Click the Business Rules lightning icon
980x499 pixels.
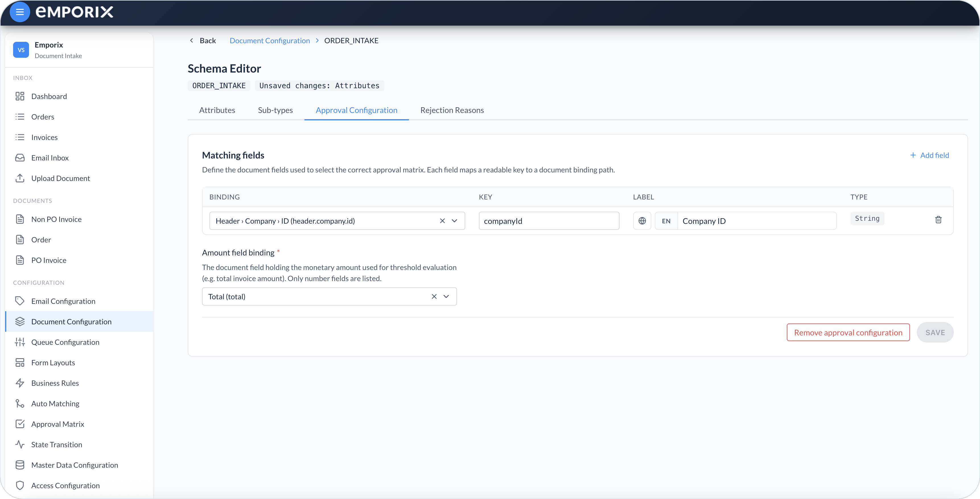tap(20, 383)
